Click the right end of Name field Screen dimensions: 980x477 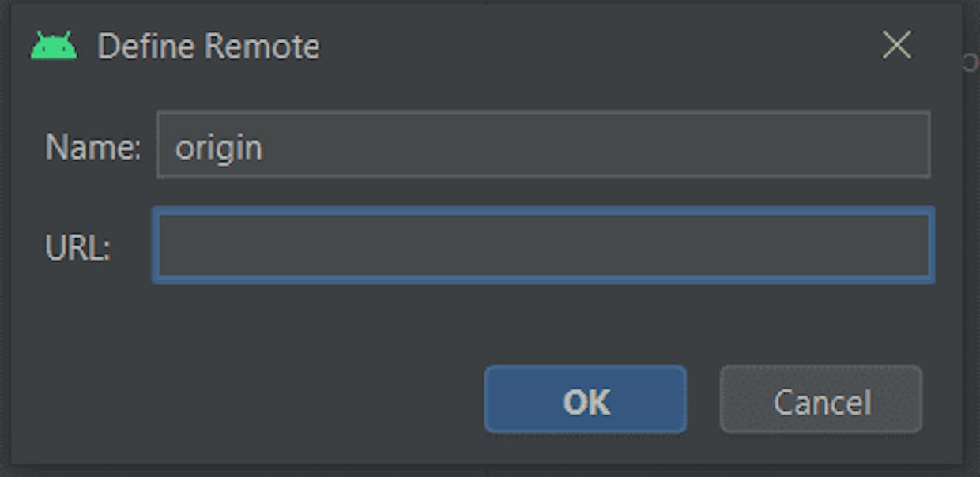click(x=909, y=145)
